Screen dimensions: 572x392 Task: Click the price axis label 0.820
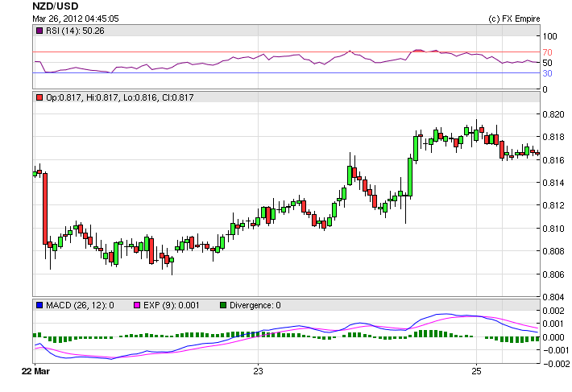553,114
